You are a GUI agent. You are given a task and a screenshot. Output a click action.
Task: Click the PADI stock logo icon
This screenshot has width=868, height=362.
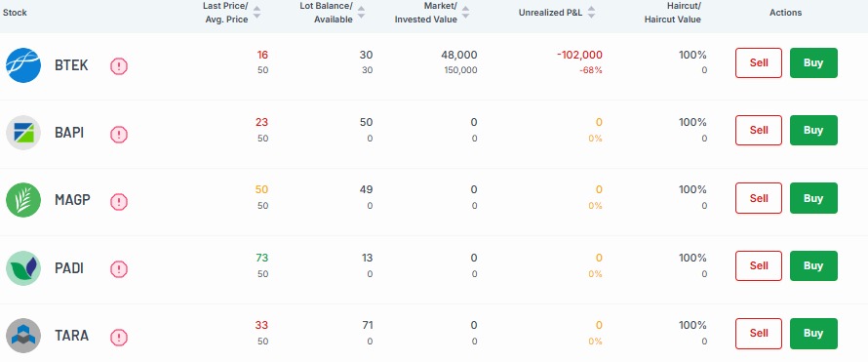(x=23, y=268)
